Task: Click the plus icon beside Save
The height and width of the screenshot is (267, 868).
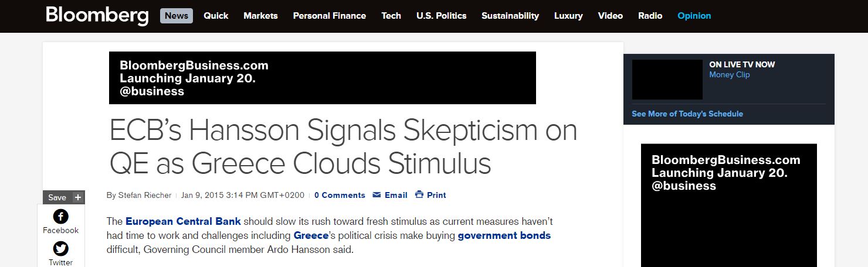Action: (78, 197)
